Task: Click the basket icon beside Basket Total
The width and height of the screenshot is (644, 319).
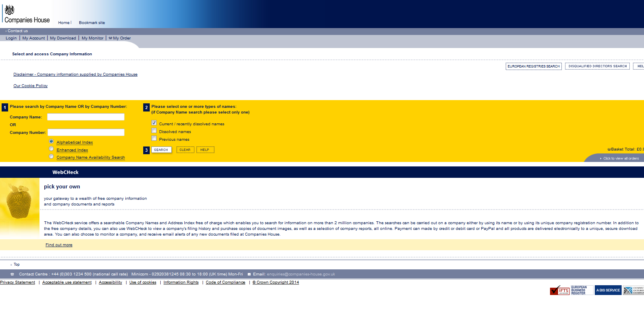Action: tap(609, 149)
